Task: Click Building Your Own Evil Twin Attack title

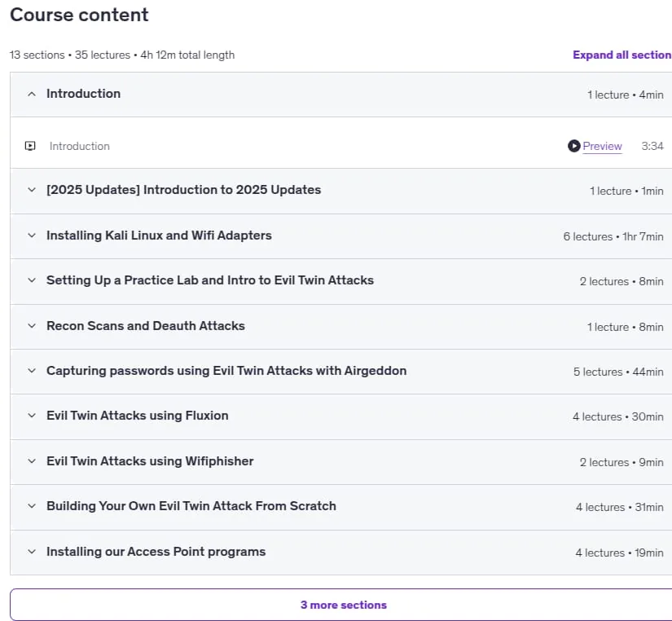Action: (x=191, y=505)
